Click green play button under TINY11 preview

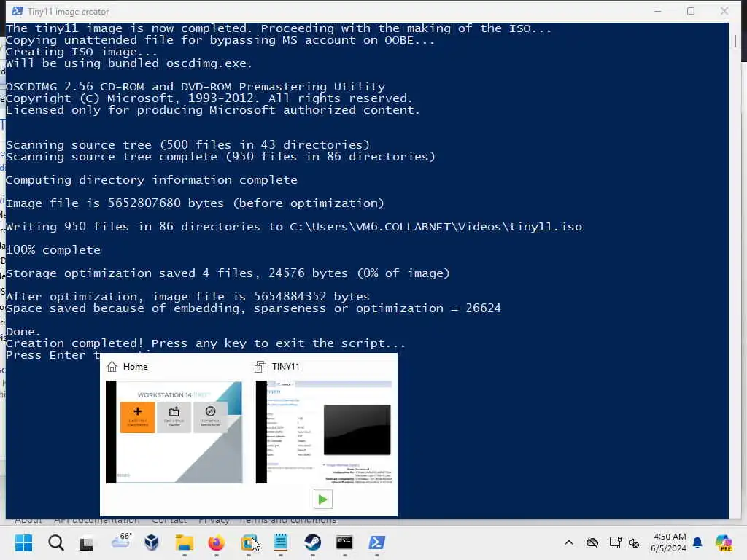pos(323,499)
